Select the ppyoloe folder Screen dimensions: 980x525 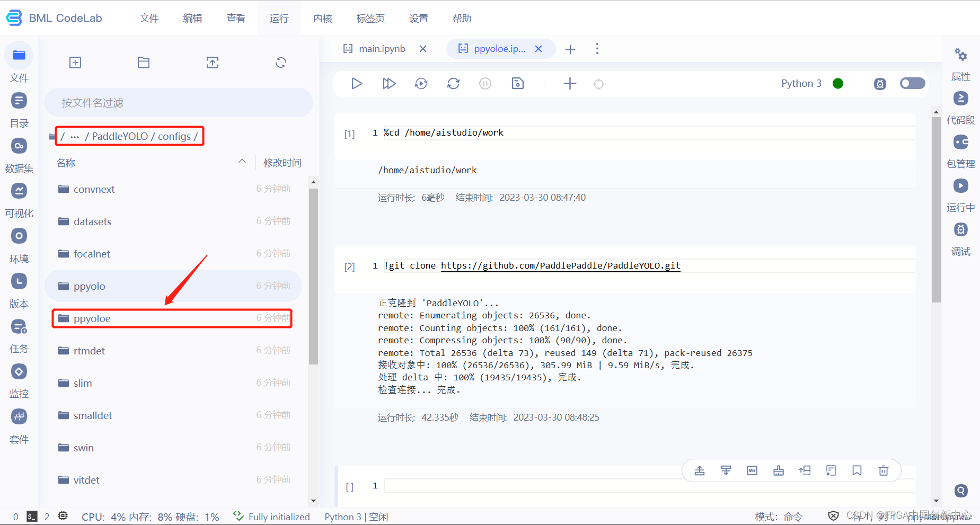click(174, 318)
